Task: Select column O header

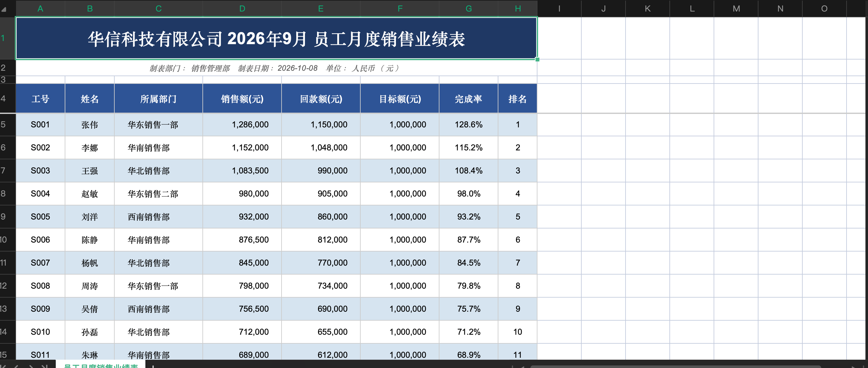Action: [x=824, y=8]
